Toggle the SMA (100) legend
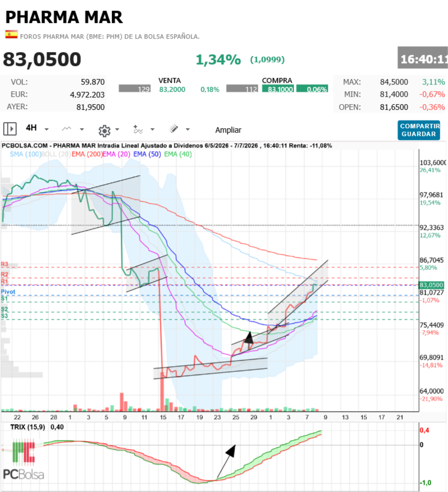 (x=25, y=154)
